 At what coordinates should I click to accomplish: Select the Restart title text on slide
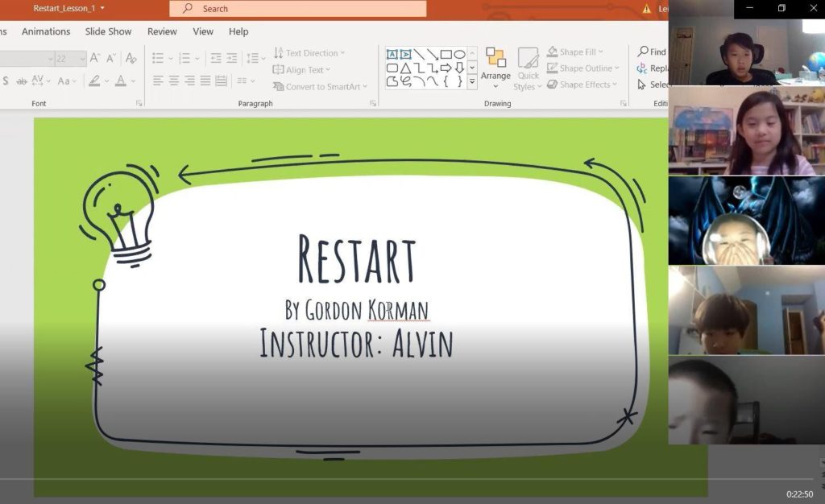coord(357,259)
